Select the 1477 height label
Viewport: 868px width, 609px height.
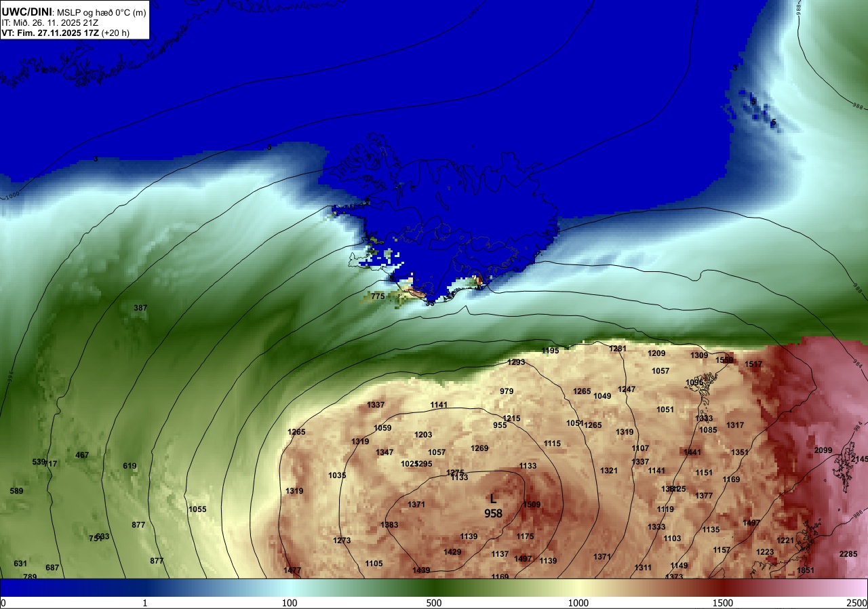click(x=292, y=570)
